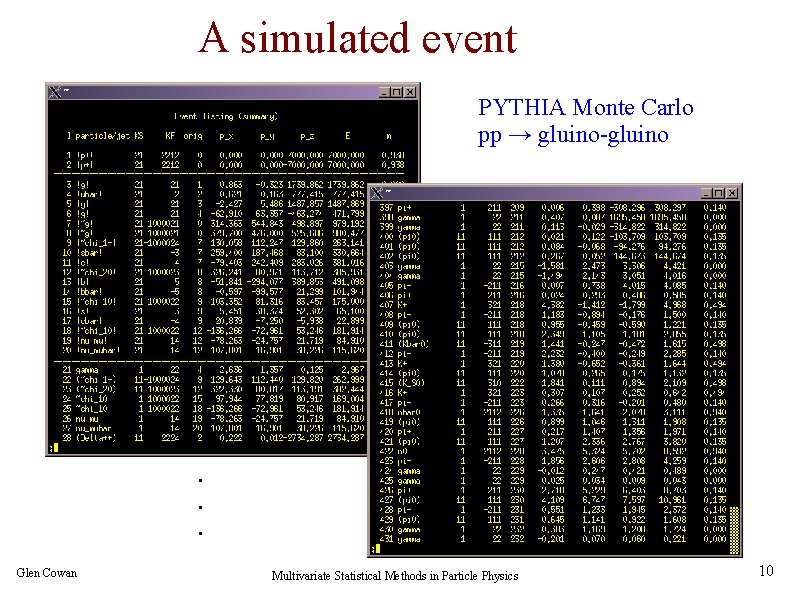Click row '429 (pi0)' in right terminal
The image size is (794, 595).
coord(553,520)
